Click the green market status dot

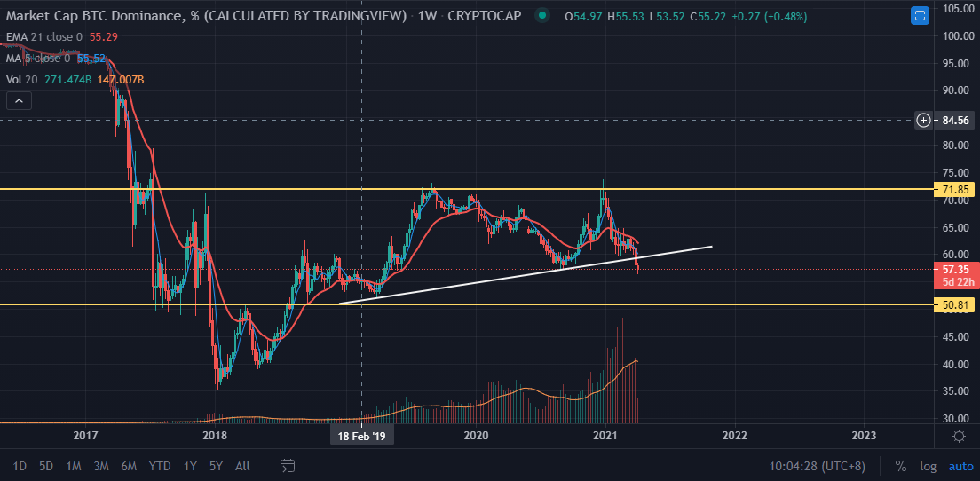[542, 16]
